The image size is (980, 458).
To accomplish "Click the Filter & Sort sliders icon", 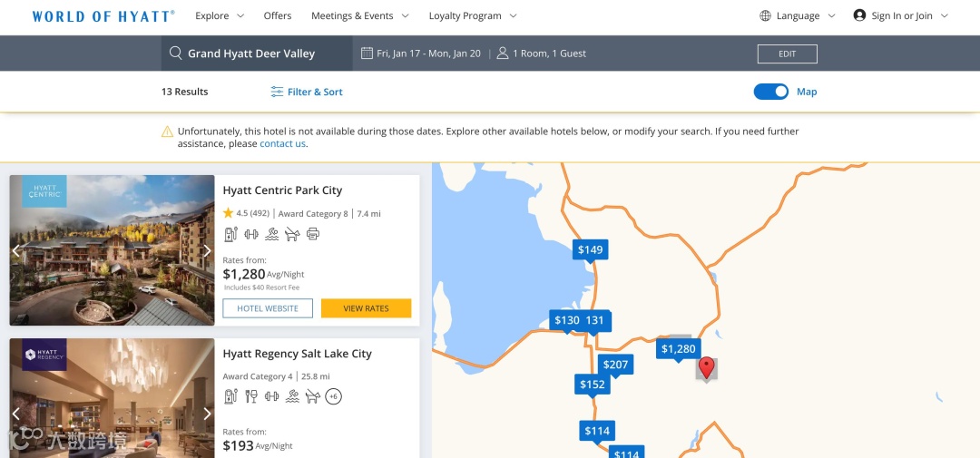I will point(277,92).
